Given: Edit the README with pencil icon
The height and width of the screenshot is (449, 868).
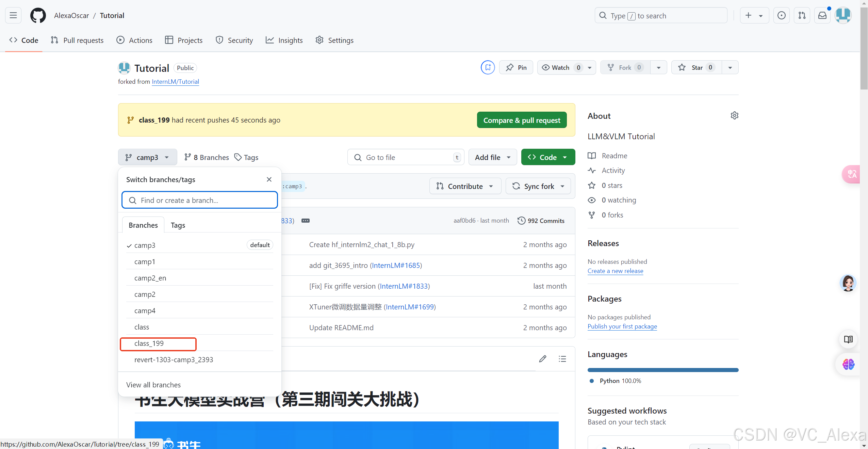Looking at the screenshot, I should 543,359.
